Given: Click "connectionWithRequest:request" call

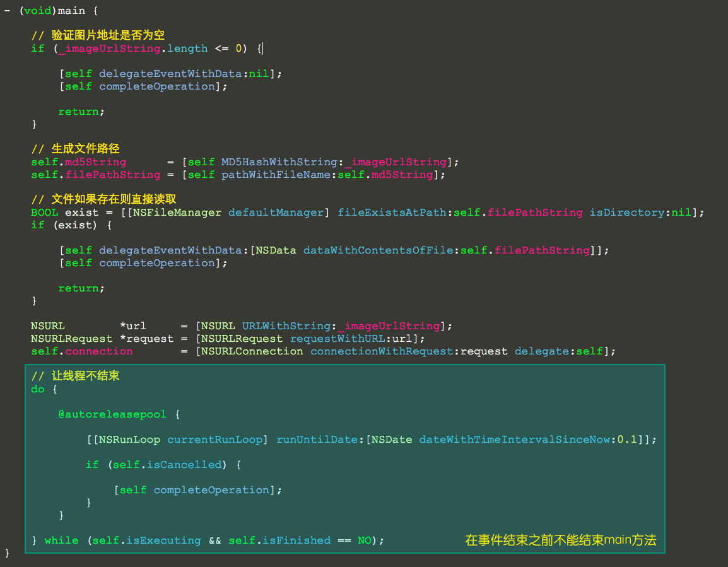Looking at the screenshot, I should (x=409, y=351).
